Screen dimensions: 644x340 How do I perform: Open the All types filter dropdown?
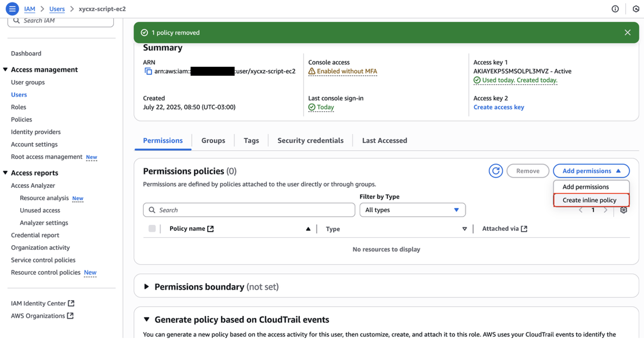[412, 210]
